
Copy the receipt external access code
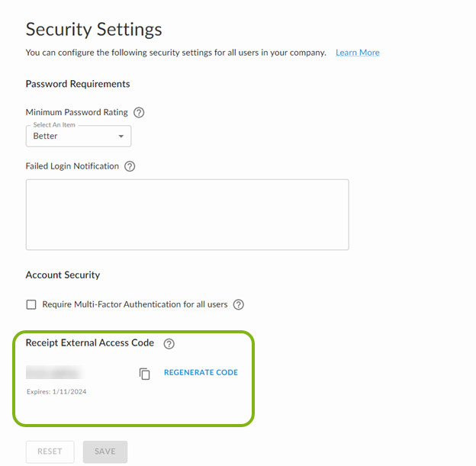pyautogui.click(x=145, y=374)
